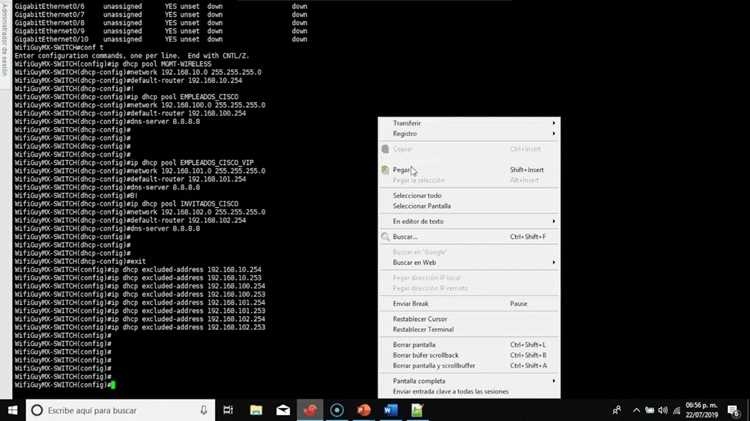Open Word from the taskbar
The image size is (750, 421).
pos(391,410)
